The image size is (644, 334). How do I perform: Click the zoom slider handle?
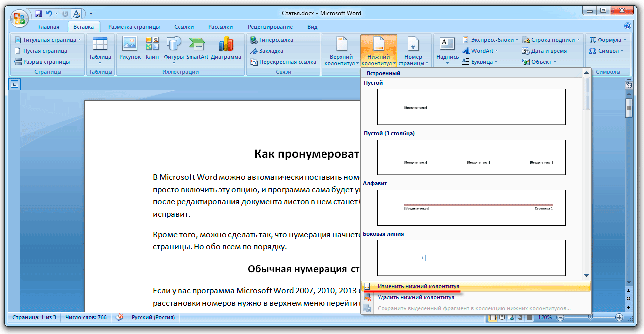(591, 317)
